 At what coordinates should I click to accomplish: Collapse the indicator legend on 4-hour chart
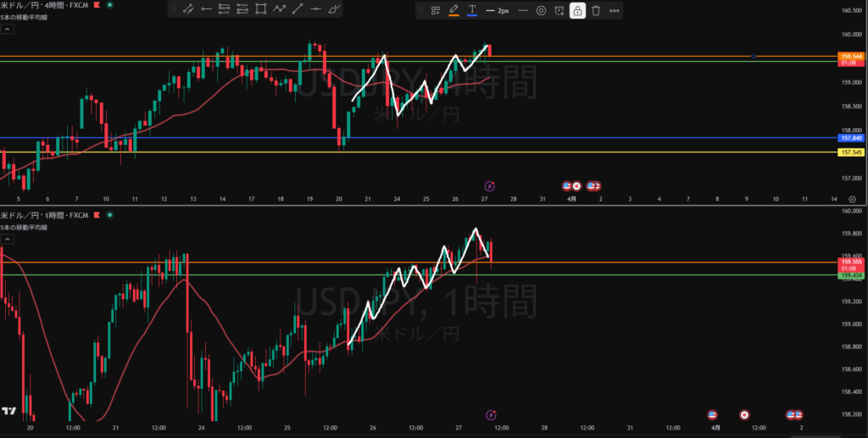7,29
